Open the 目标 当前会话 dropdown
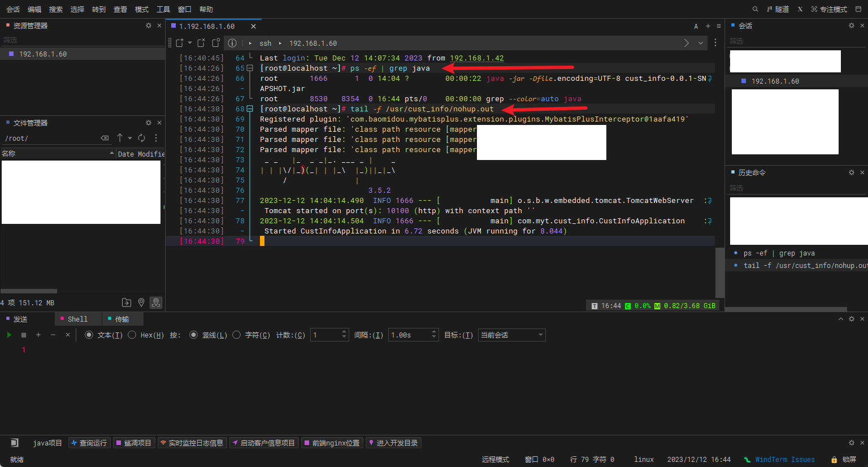Screen dimensions: 868x467 (511, 335)
